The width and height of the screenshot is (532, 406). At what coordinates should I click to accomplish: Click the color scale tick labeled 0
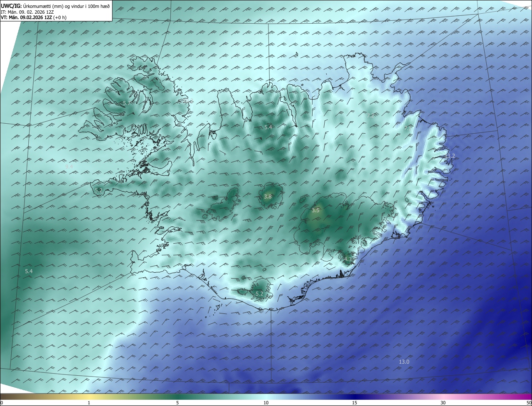pos(2,403)
